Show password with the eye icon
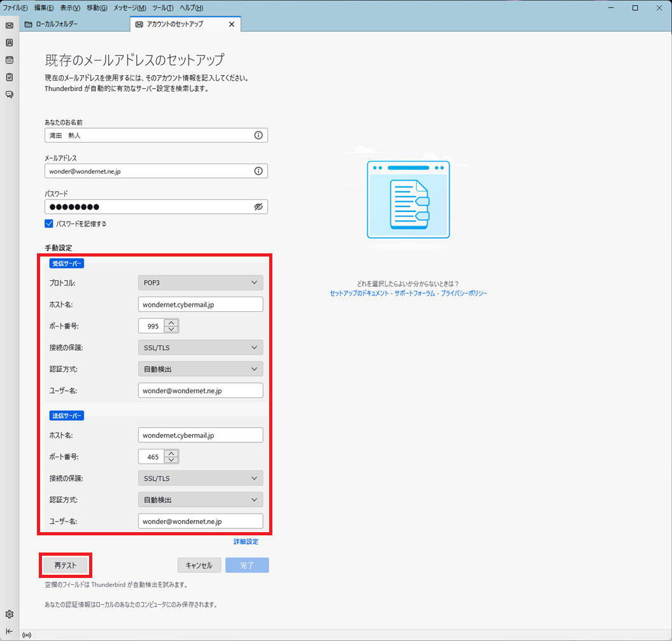The image size is (672, 641). 258,207
